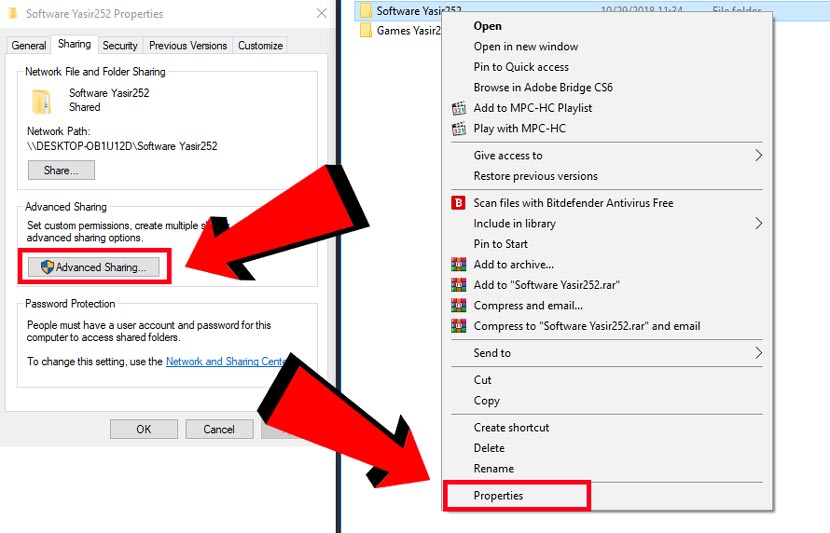Open the Advanced Sharing... button
Screen dimensions: 830x533
pos(94,267)
